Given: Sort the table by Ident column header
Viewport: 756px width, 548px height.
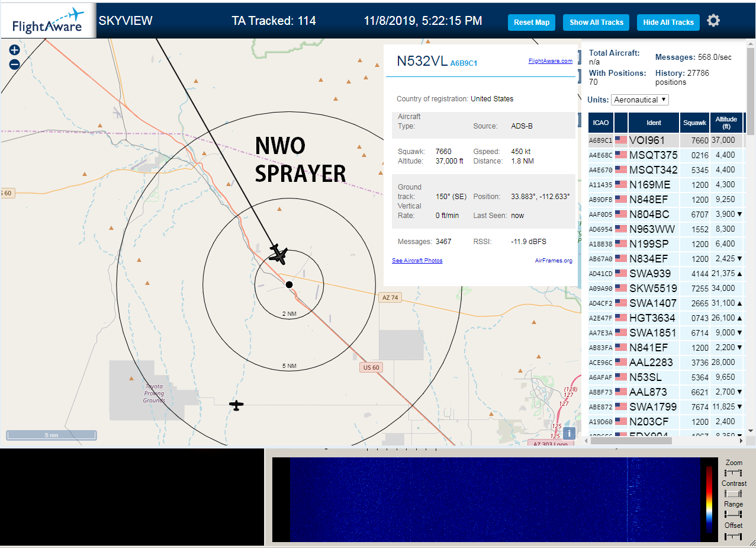Looking at the screenshot, I should 654,123.
